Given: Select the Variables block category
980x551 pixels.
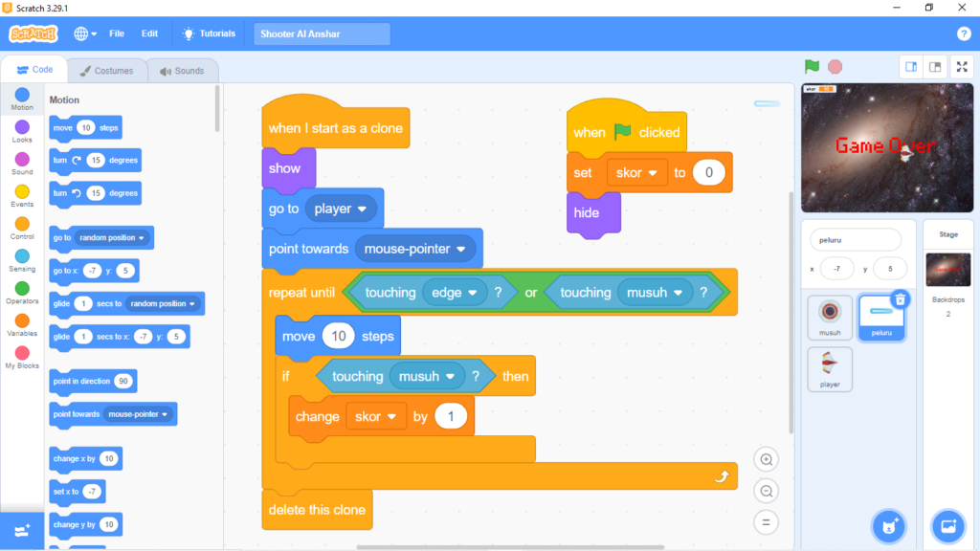Looking at the screenshot, I should click(22, 325).
